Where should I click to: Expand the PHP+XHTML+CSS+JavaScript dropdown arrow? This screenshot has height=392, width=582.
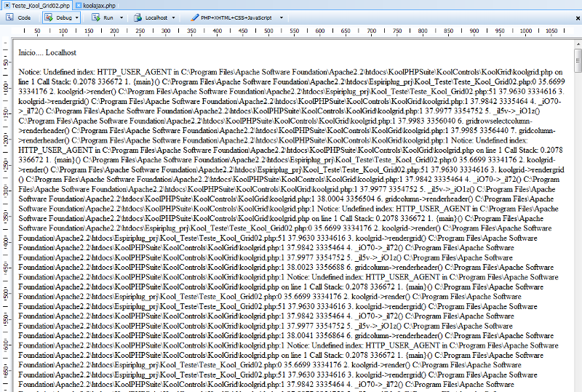[x=282, y=17]
